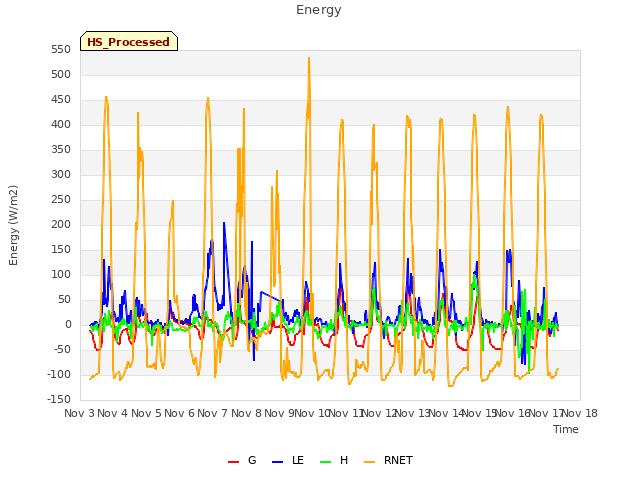Viewport: 640px width, 480px height.
Task: Click the 200 y-axis tick label
Action: pos(61,224)
